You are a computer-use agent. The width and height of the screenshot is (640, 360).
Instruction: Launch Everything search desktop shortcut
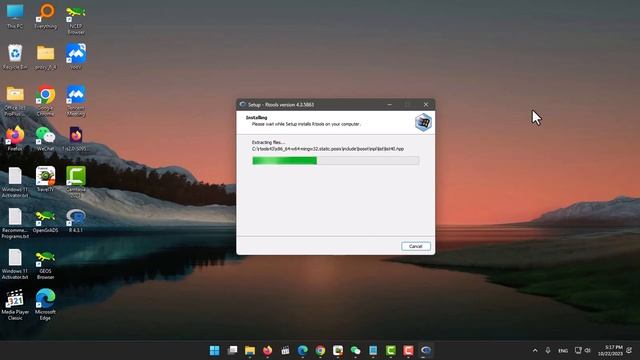[45, 16]
